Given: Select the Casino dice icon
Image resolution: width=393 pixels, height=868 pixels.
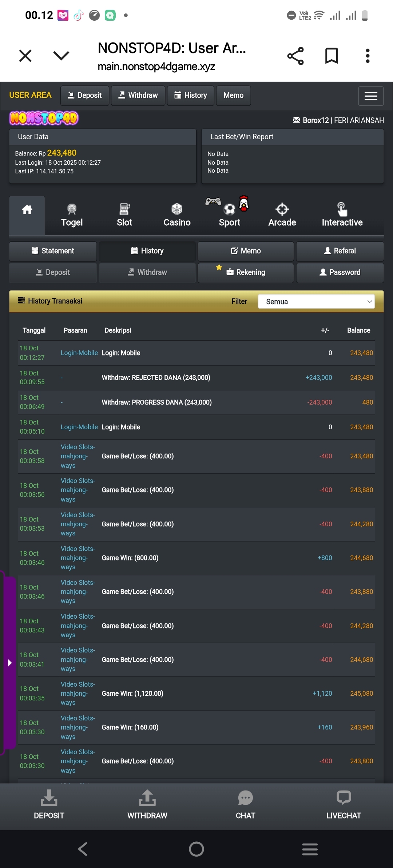Looking at the screenshot, I should pyautogui.click(x=177, y=209).
